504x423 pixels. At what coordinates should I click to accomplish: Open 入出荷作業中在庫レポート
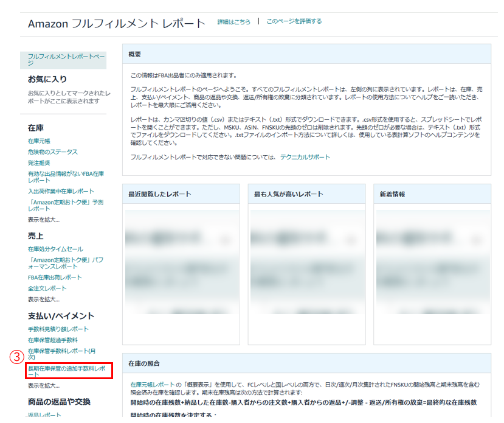(61, 191)
